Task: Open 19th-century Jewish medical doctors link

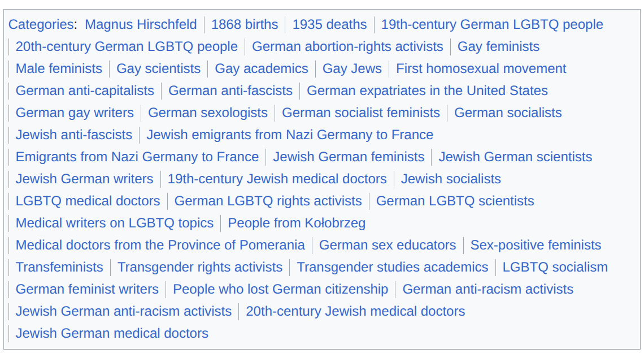Action: point(277,179)
